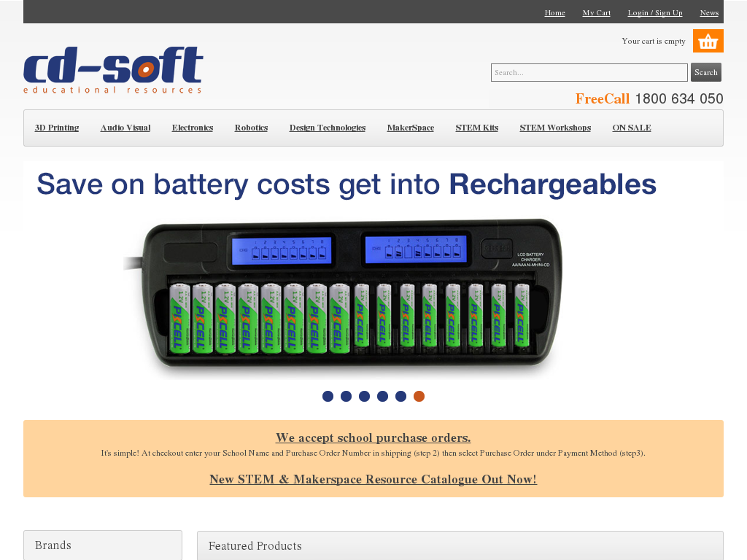Select the third carousel slide dot
The height and width of the screenshot is (560, 747).
click(365, 396)
